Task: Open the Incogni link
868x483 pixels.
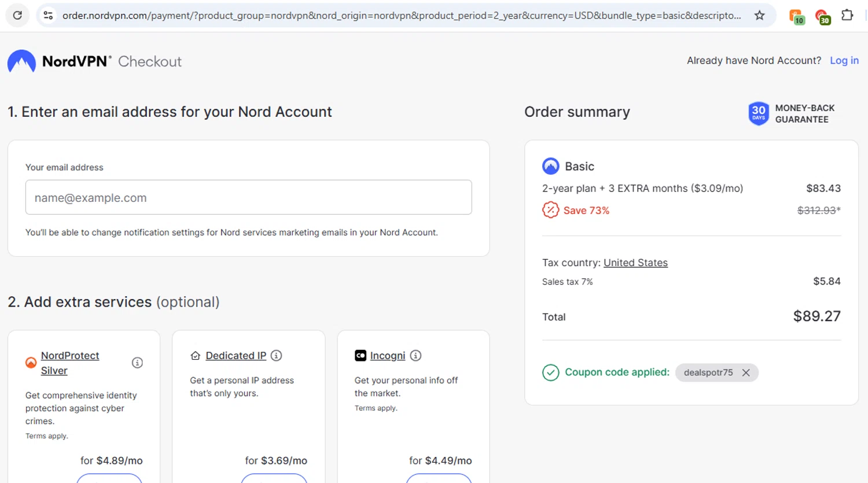Action: point(388,356)
